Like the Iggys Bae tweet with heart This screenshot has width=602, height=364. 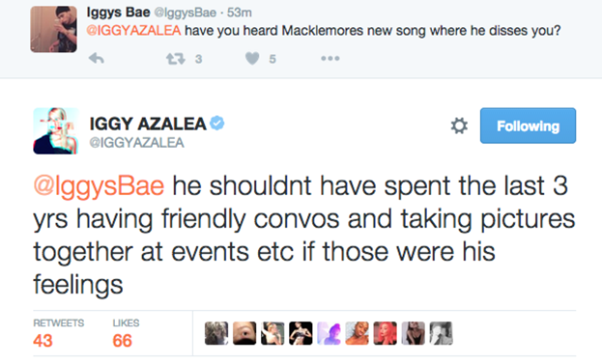[x=252, y=58]
